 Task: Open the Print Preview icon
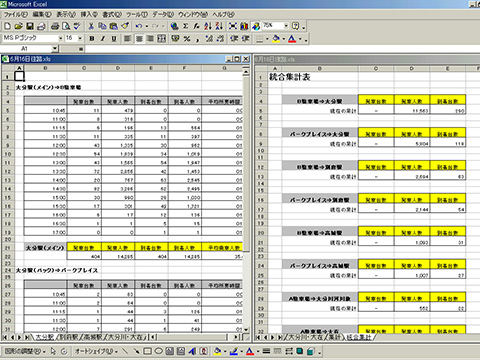tap(66, 26)
